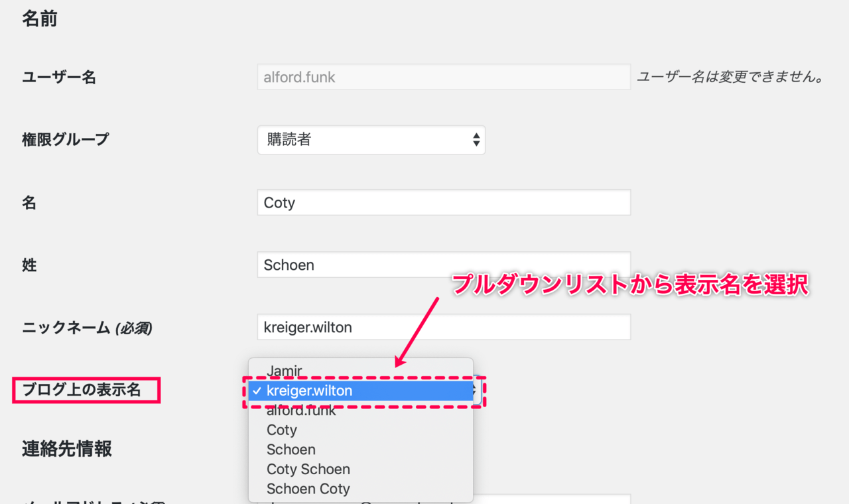Click the ニックネーム (必須) label
The width and height of the screenshot is (849, 504).
click(x=88, y=328)
